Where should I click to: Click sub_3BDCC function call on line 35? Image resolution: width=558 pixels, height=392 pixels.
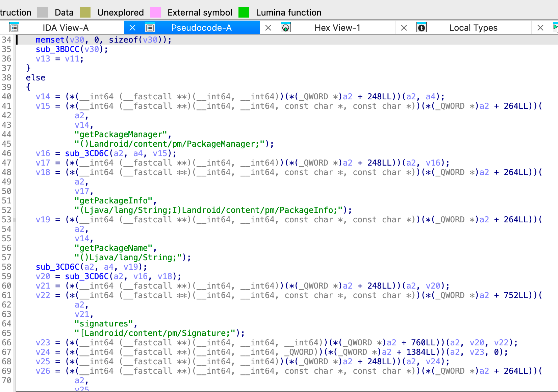tap(57, 49)
